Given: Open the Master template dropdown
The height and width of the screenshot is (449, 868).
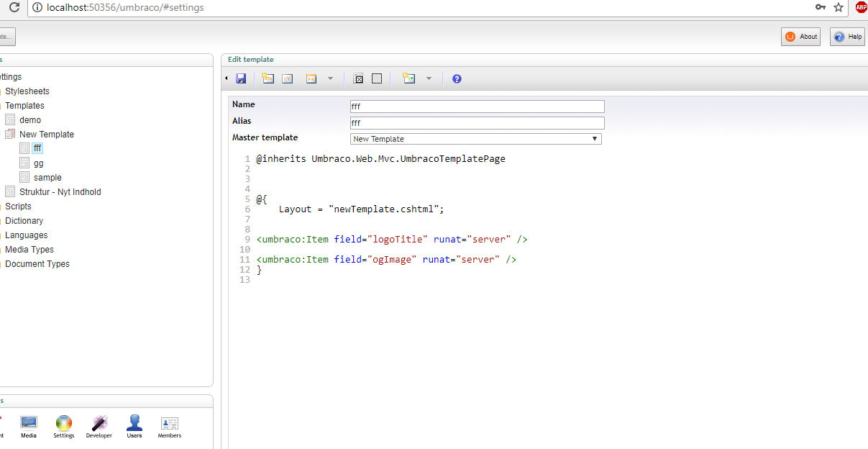Looking at the screenshot, I should 475,139.
